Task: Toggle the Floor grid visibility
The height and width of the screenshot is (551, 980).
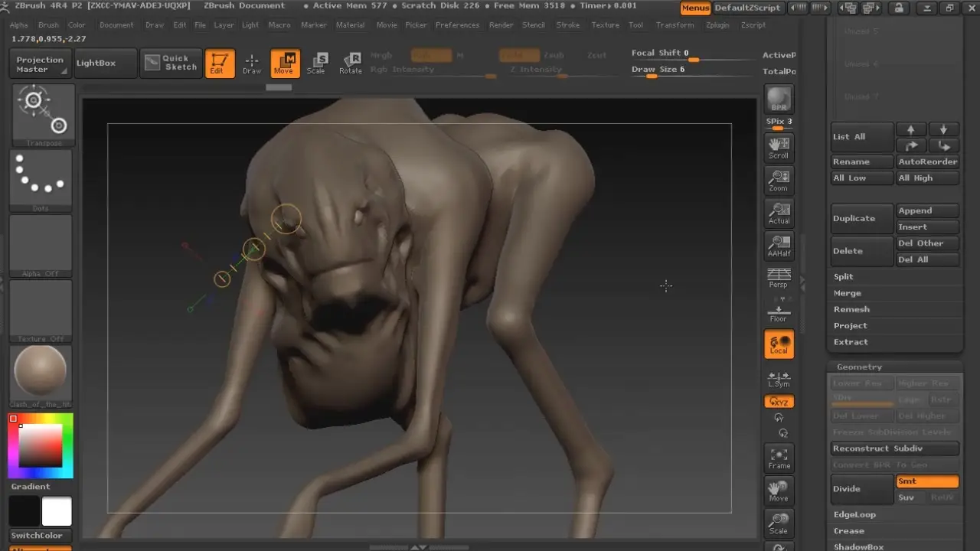Action: click(x=779, y=311)
